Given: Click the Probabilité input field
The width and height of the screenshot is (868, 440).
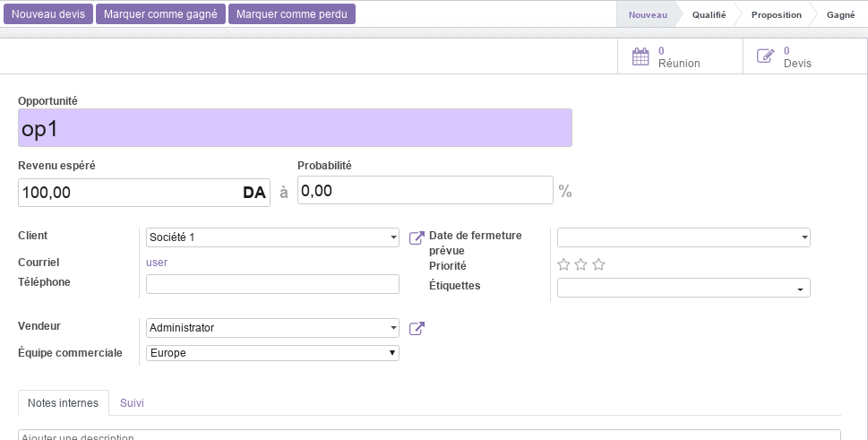Looking at the screenshot, I should tap(425, 190).
